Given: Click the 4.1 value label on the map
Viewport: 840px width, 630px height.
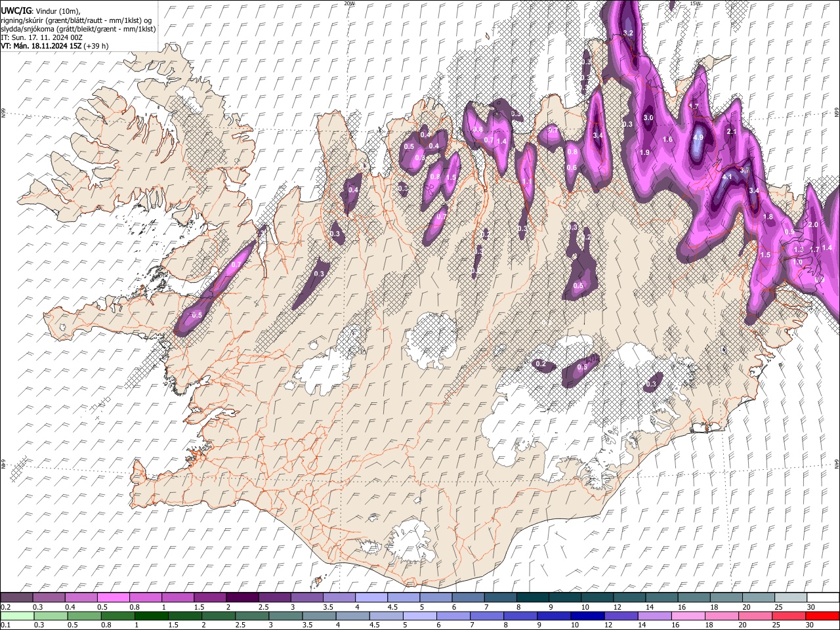Looking at the screenshot, I should [727, 177].
